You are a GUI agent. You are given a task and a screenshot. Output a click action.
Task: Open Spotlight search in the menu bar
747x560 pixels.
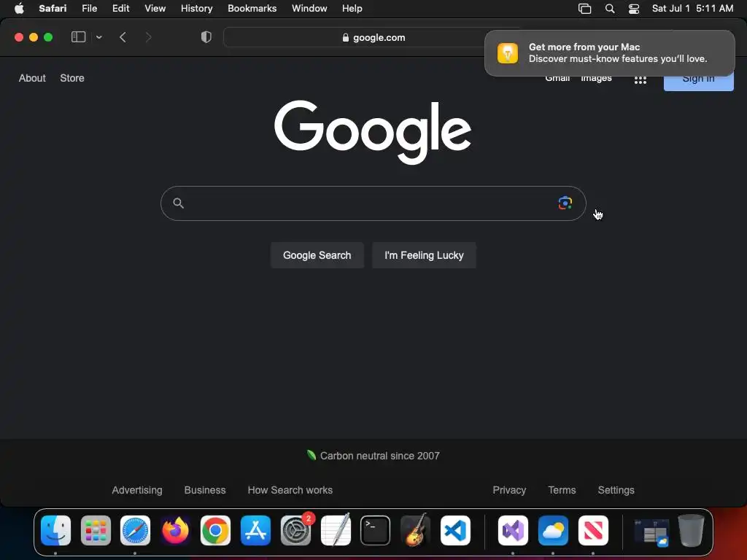click(x=609, y=9)
